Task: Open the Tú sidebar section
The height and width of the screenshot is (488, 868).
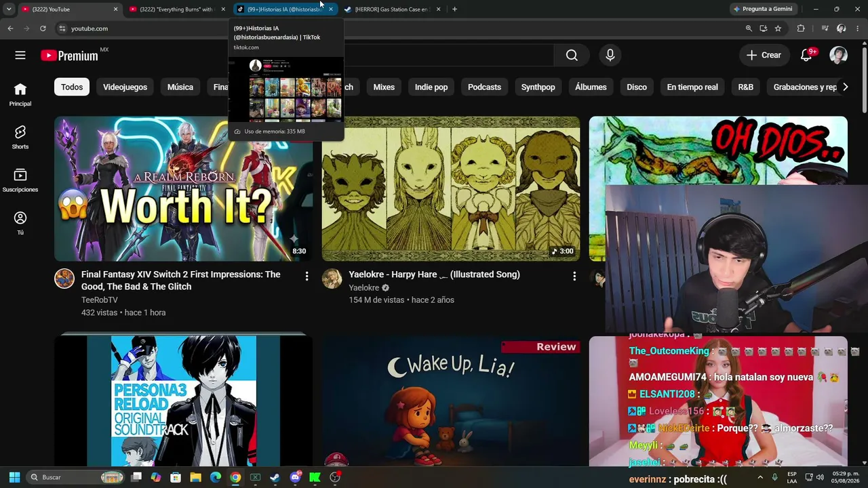Action: coord(20,223)
